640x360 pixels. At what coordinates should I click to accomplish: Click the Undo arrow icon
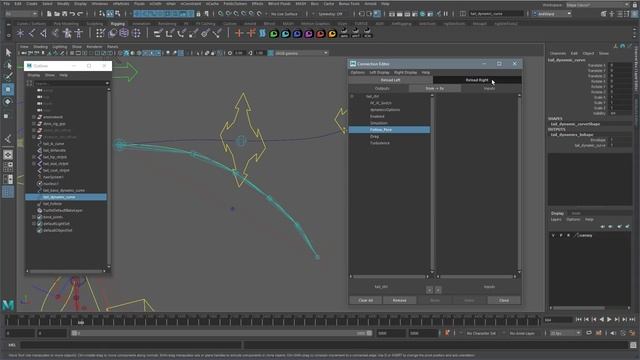(72, 14)
